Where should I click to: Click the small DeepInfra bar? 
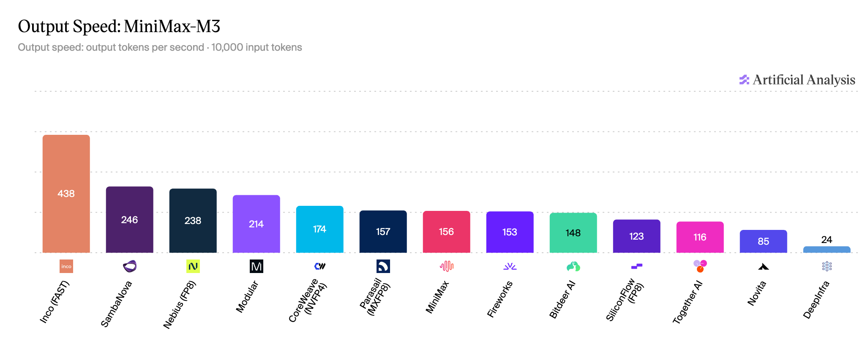(827, 249)
